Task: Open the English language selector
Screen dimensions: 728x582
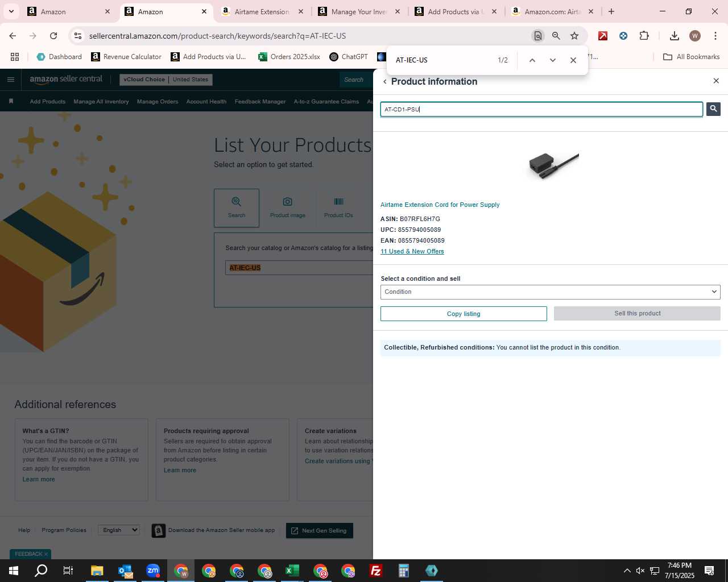Action: point(119,530)
